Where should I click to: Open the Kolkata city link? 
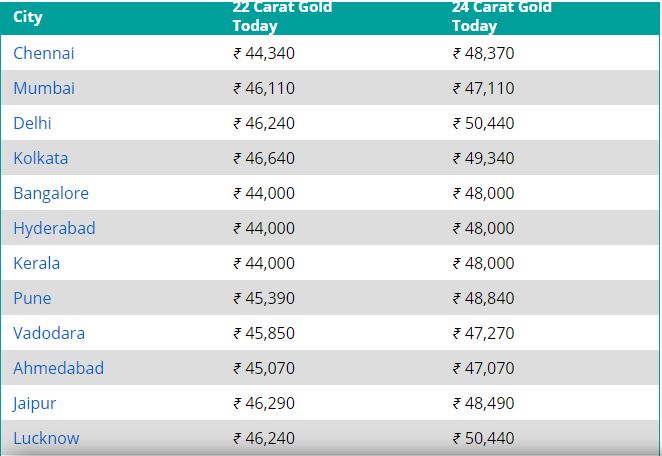click(41, 158)
